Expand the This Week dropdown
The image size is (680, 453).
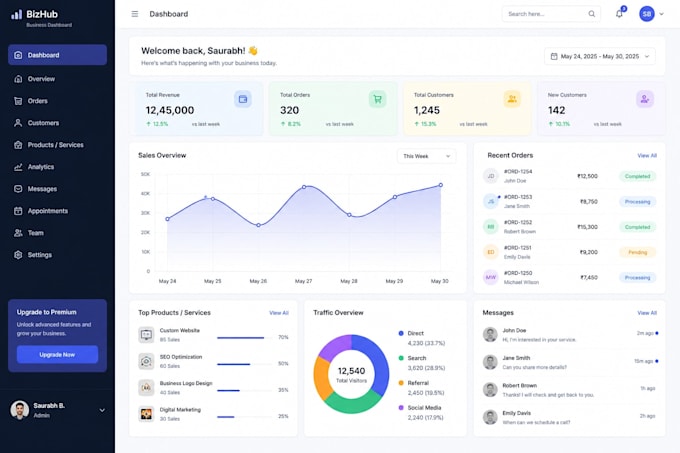[x=426, y=156]
